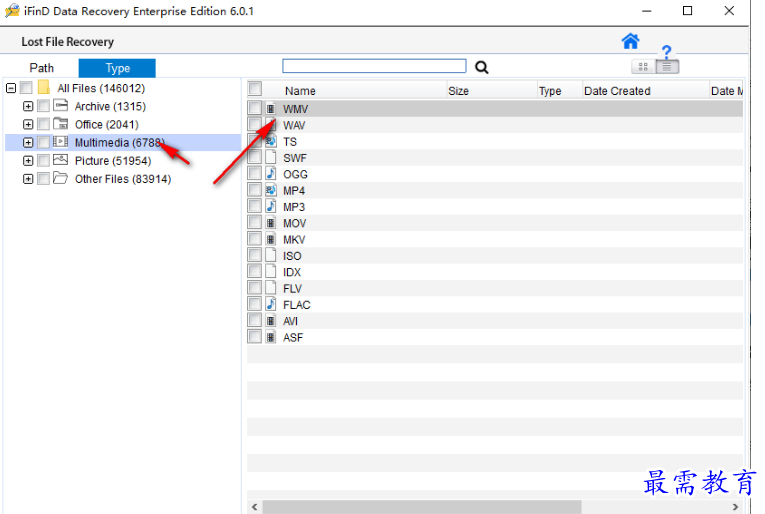Click the Other Files folder icon
Viewport: 765px width, 514px height.
60,178
